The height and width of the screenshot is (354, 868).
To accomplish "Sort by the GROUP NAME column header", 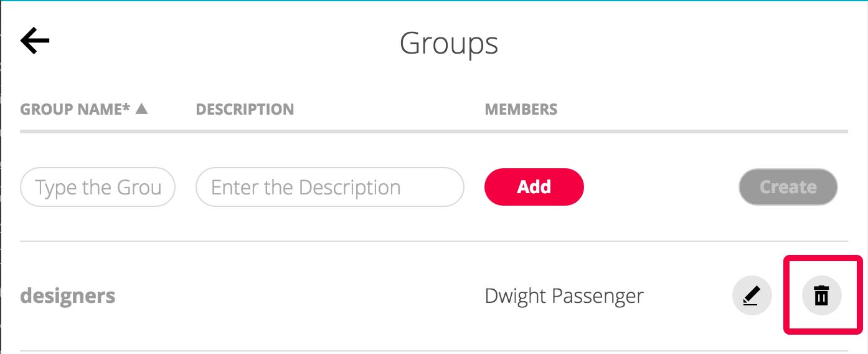I will [75, 109].
